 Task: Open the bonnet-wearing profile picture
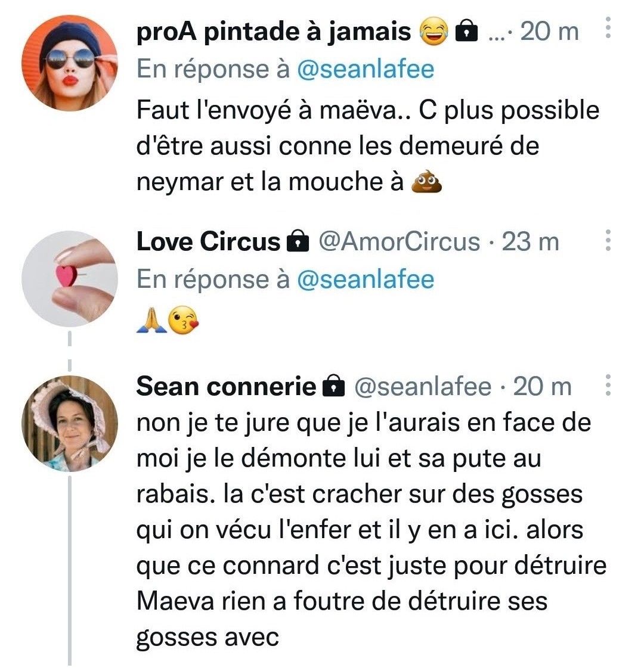click(69, 424)
